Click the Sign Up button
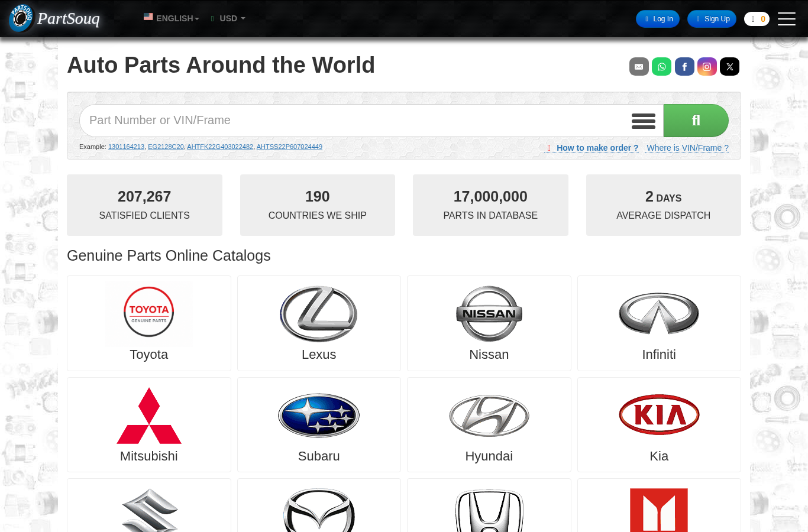The image size is (808, 532). [712, 19]
